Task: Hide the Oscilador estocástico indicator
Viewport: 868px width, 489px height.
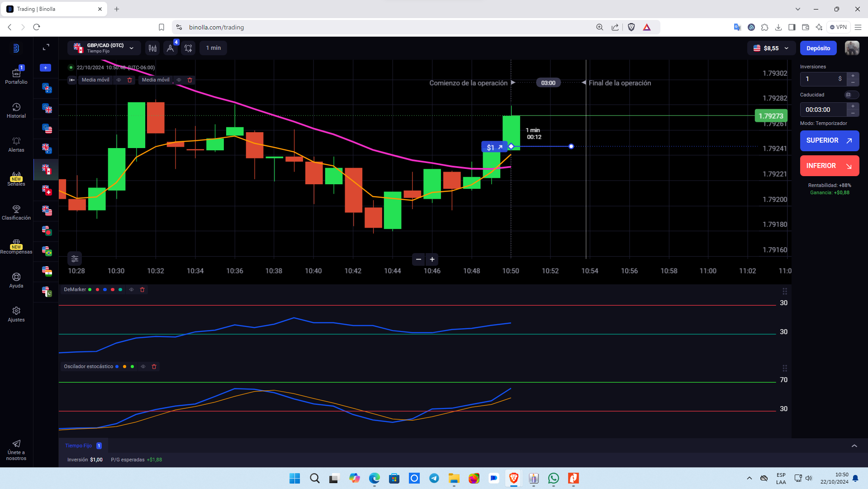Action: (x=143, y=367)
